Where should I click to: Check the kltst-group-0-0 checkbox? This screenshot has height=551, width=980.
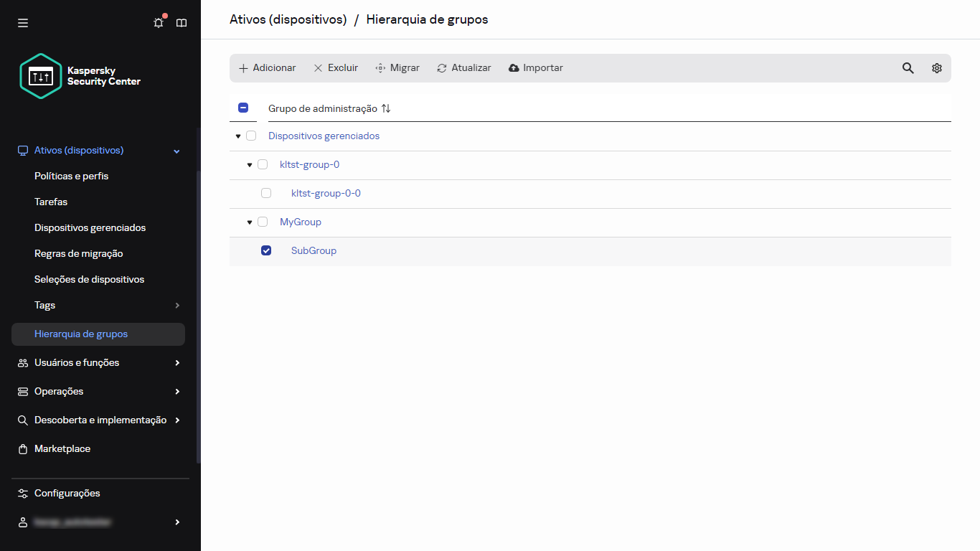click(x=266, y=192)
